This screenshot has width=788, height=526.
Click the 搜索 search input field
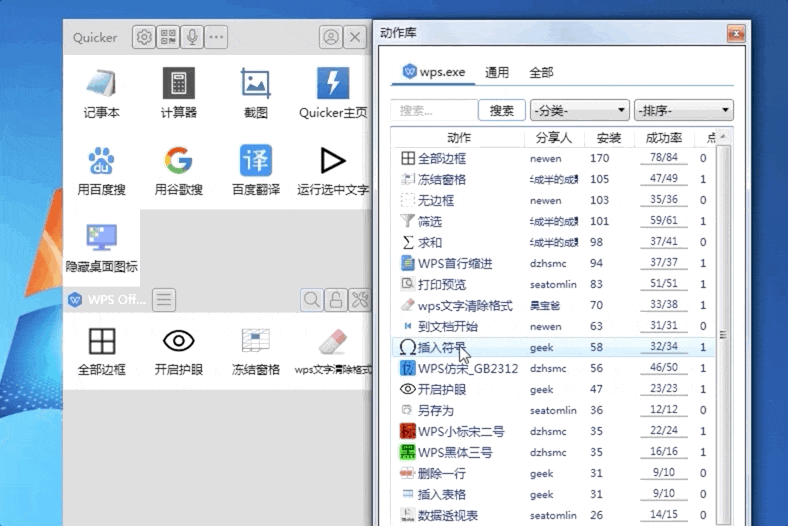tap(434, 111)
